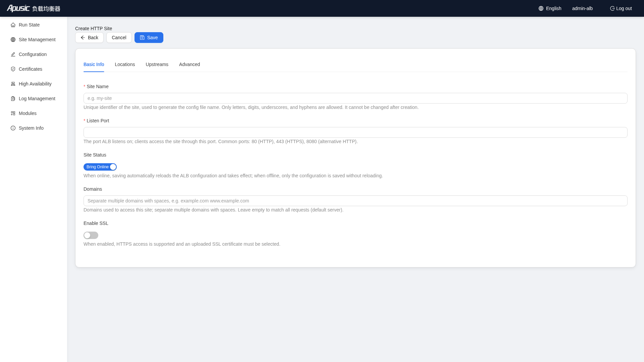The image size is (644, 362).
Task: Click the Site Name hint about unique identifier
Action: pyautogui.click(x=251, y=107)
